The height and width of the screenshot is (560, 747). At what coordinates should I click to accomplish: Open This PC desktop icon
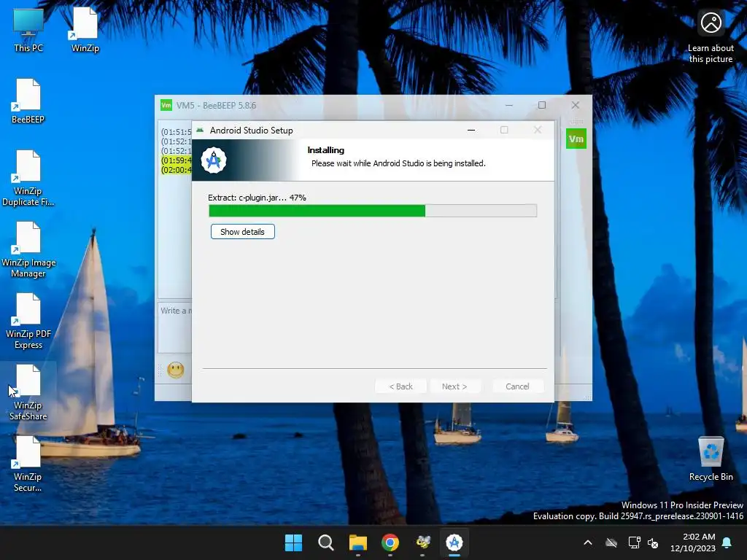(28, 29)
